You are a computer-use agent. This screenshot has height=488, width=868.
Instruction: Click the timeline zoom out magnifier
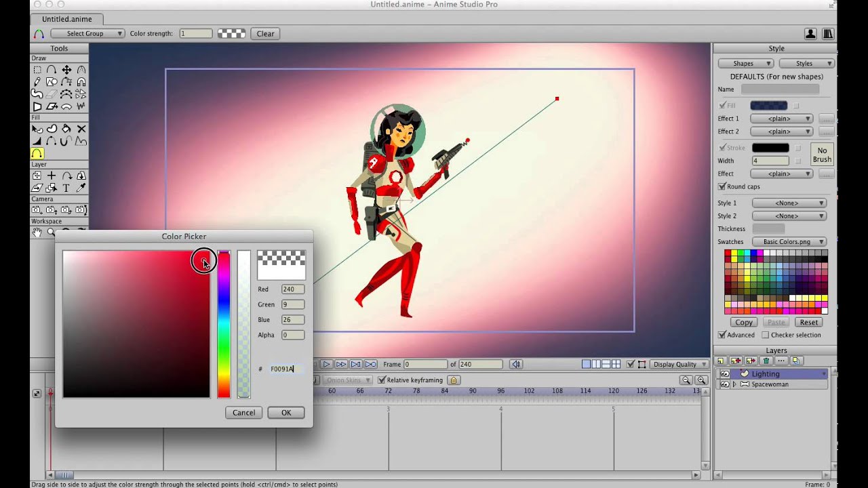point(686,380)
